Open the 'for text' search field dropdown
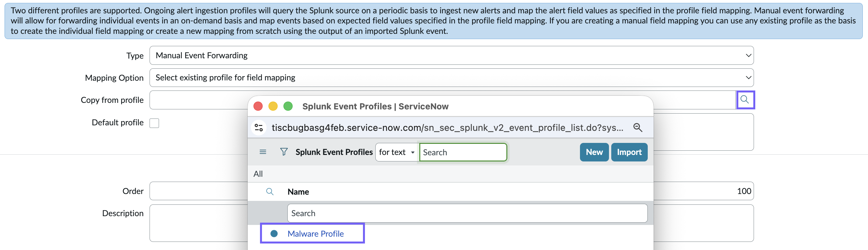868x250 pixels. point(397,152)
